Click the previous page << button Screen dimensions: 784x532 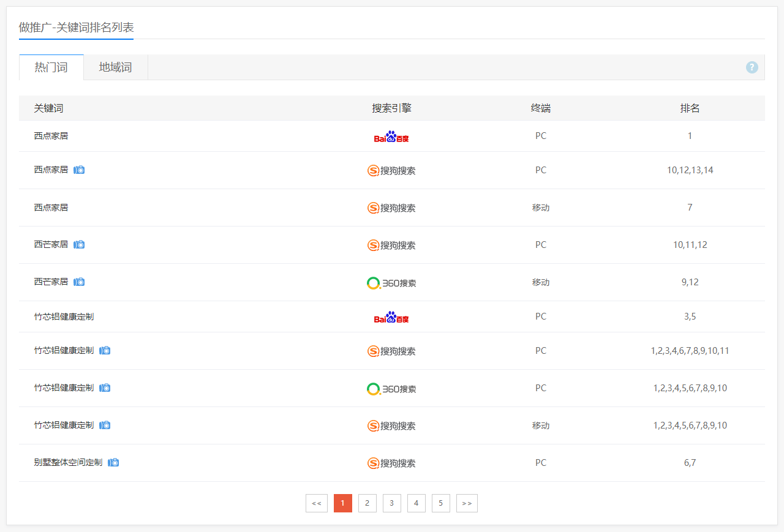click(x=316, y=503)
